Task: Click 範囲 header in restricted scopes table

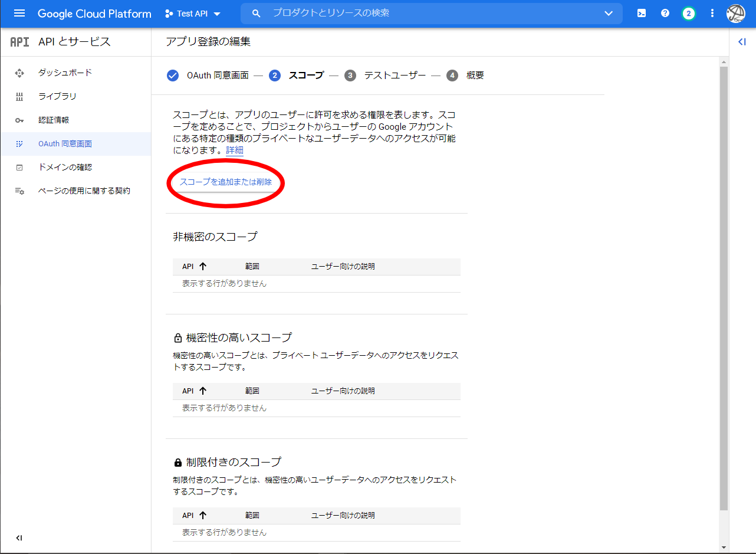Action: pos(252,515)
